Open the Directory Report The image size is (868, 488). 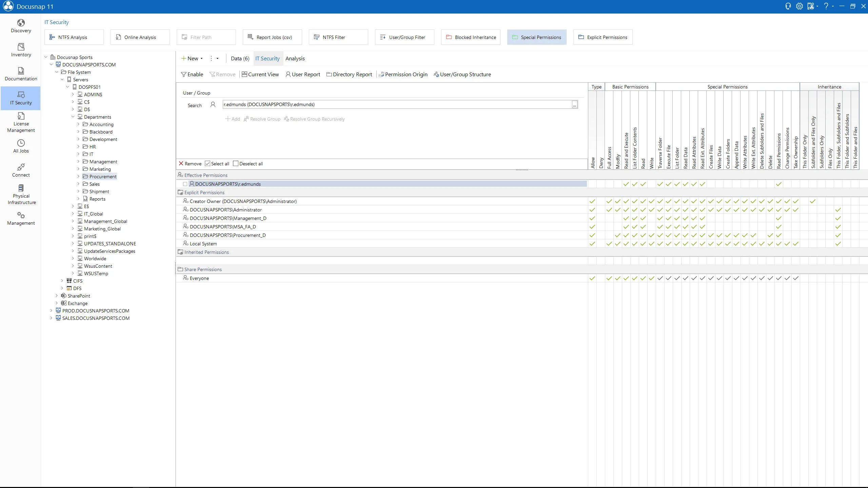coord(349,75)
